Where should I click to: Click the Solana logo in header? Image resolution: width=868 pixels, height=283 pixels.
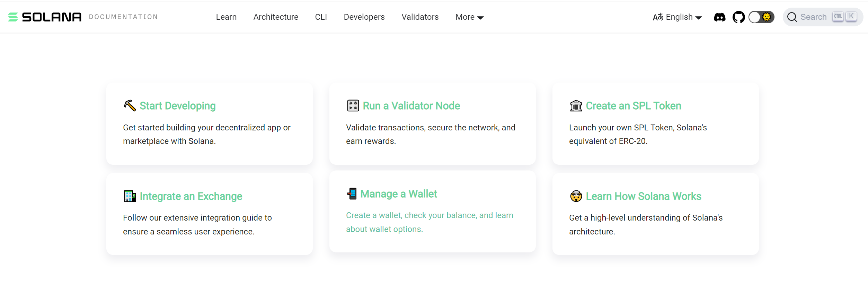click(45, 17)
